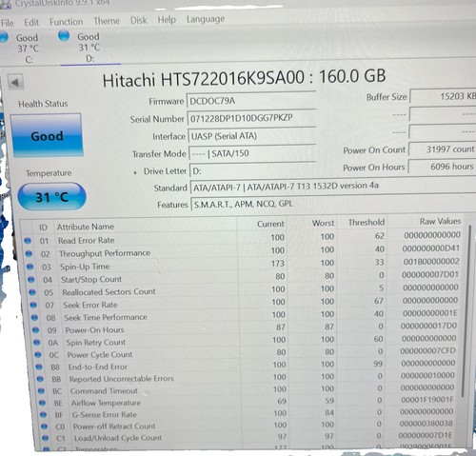This screenshot has height=456, width=476.
Task: Select the Airflow Temperature attribute name
Action: pos(106,403)
